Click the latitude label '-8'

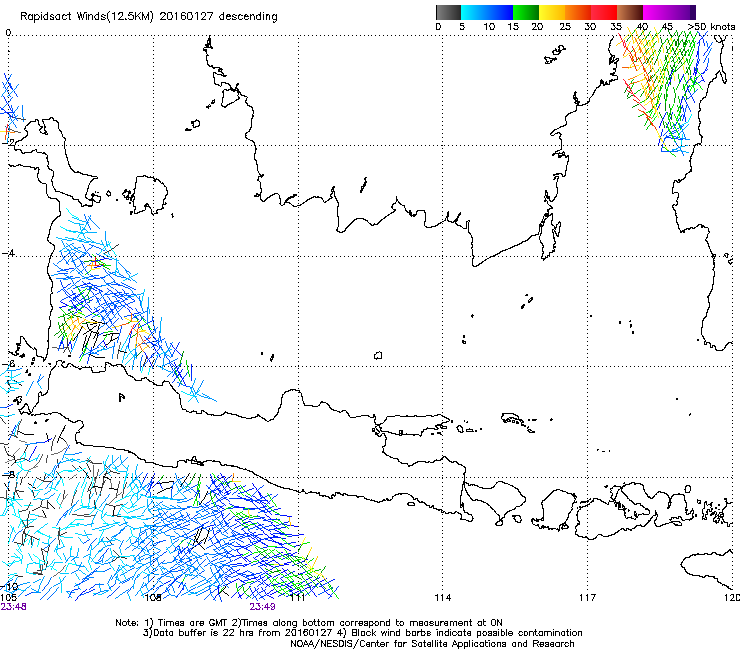tap(8, 474)
